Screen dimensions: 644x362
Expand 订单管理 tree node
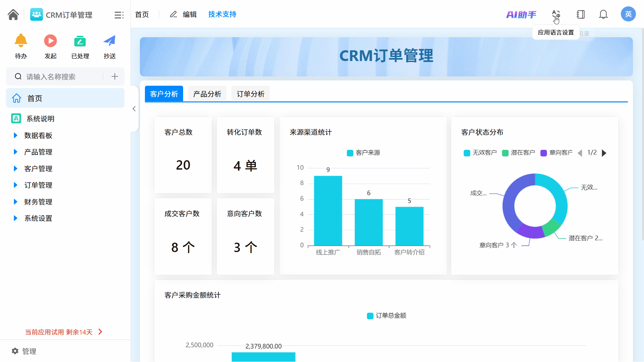click(x=15, y=185)
